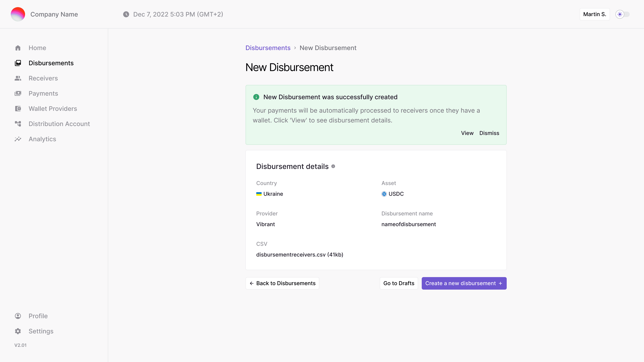The height and width of the screenshot is (362, 644).
Task: Click the Settings gear icon
Action: pyautogui.click(x=18, y=331)
